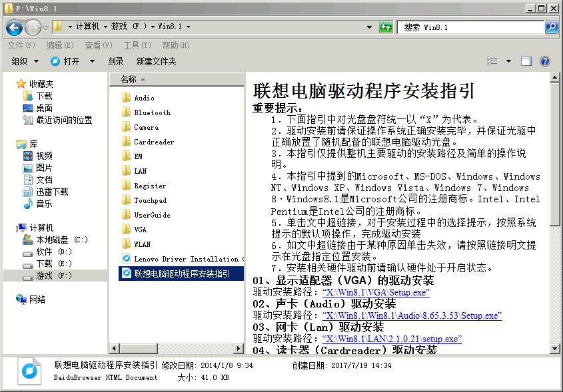
Task: Select the Camera folder
Action: 141,127
